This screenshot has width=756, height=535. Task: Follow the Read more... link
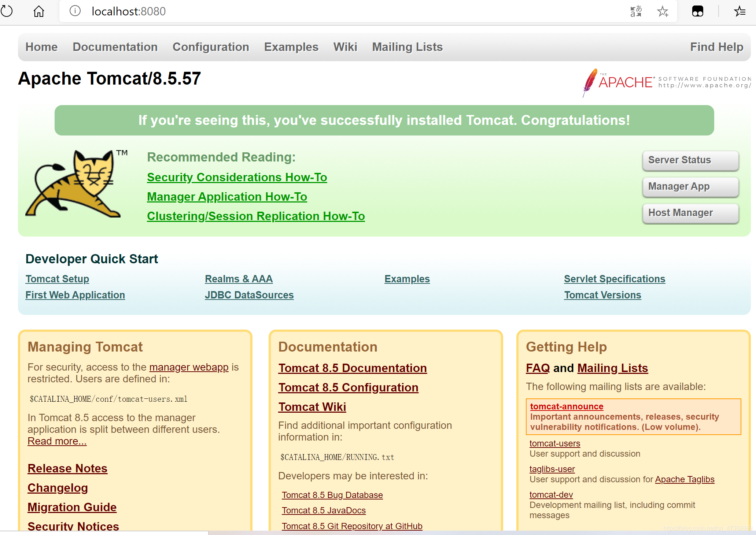pyautogui.click(x=57, y=441)
